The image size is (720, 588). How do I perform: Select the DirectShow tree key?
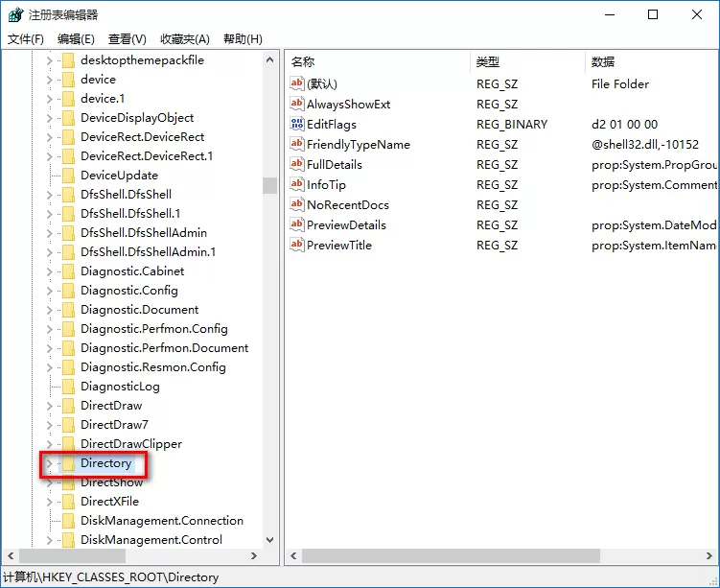pyautogui.click(x=111, y=482)
